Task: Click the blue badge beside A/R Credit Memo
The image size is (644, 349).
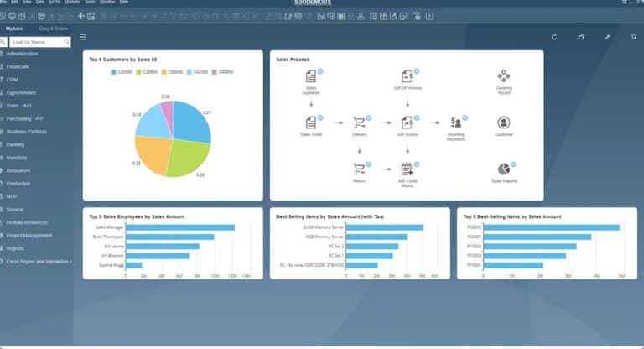Action: click(417, 164)
